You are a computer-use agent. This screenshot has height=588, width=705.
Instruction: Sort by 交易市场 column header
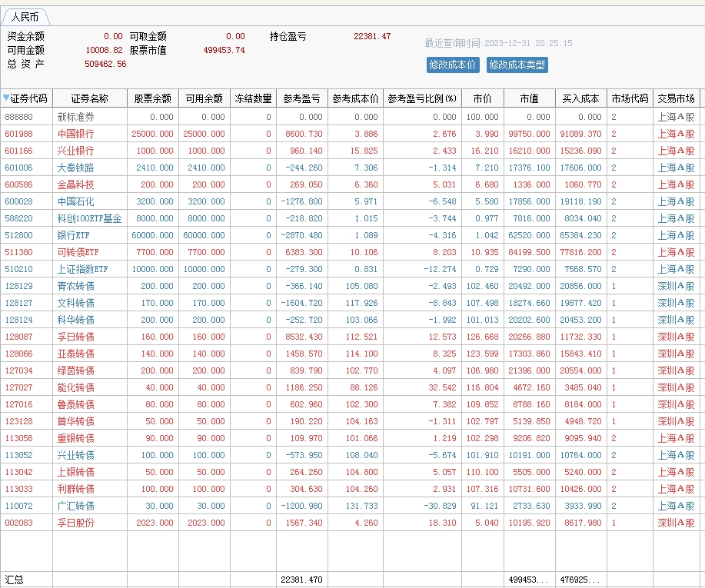676,98
